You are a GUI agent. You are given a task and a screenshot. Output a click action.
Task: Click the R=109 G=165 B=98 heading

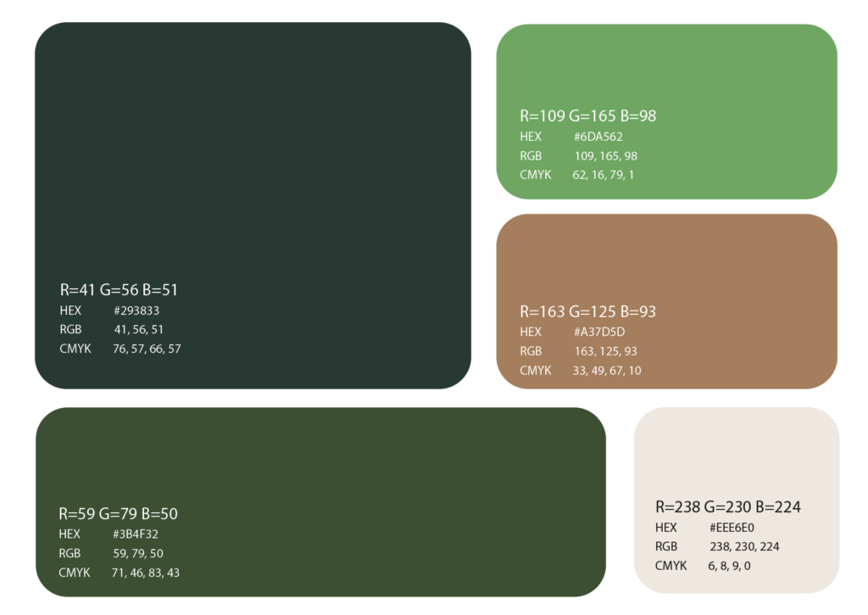[588, 116]
